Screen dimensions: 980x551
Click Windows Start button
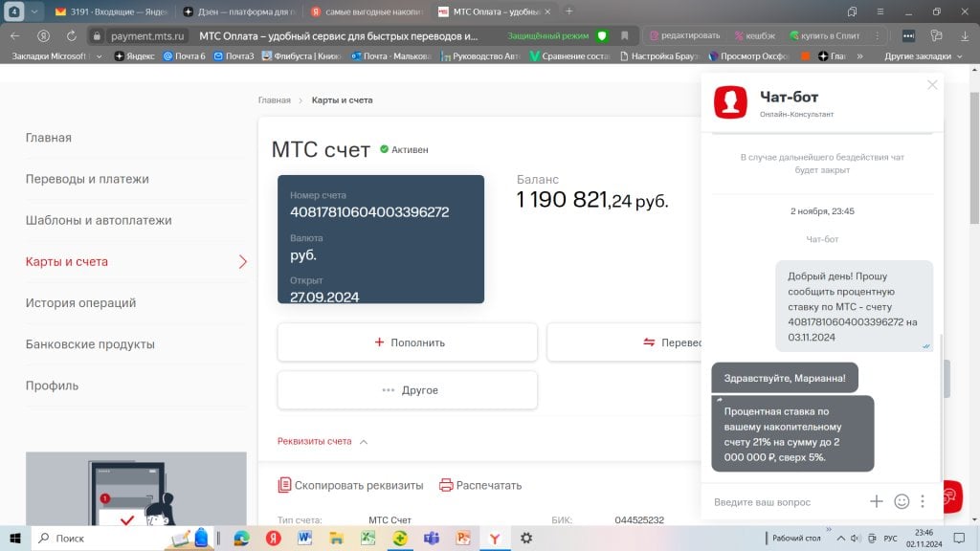[x=15, y=538]
